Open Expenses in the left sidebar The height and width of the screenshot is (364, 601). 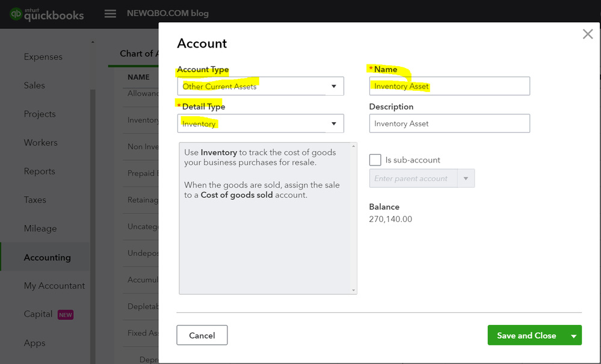43,57
